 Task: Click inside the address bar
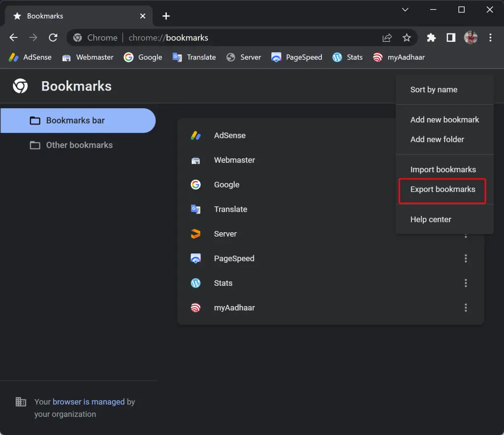point(221,37)
